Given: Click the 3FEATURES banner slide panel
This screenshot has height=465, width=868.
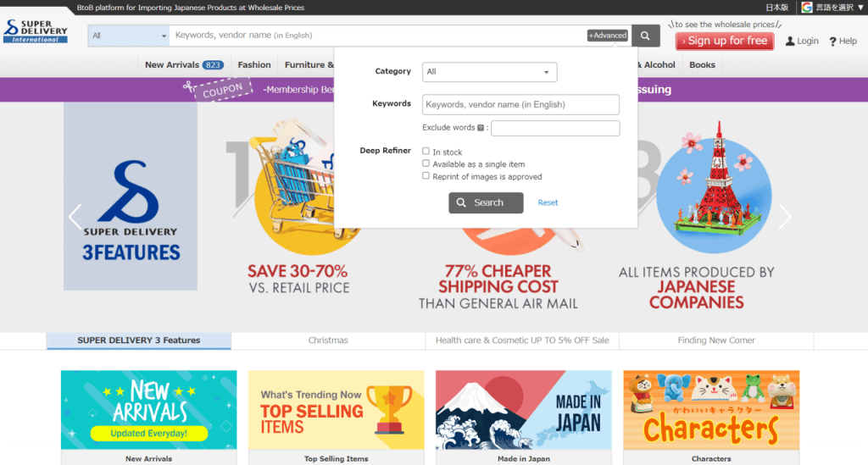Looking at the screenshot, I should 130,197.
